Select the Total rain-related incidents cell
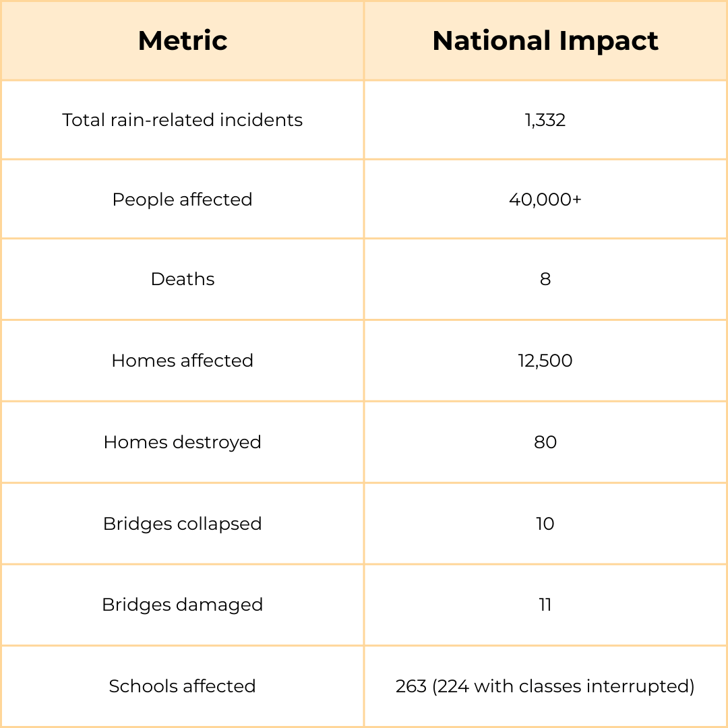The width and height of the screenshot is (728, 728). click(183, 120)
